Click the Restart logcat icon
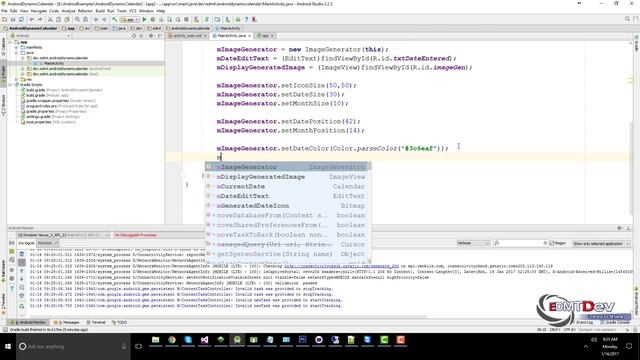Image resolution: width=640 pixels, height=360 pixels. pyautogui.click(x=22, y=306)
